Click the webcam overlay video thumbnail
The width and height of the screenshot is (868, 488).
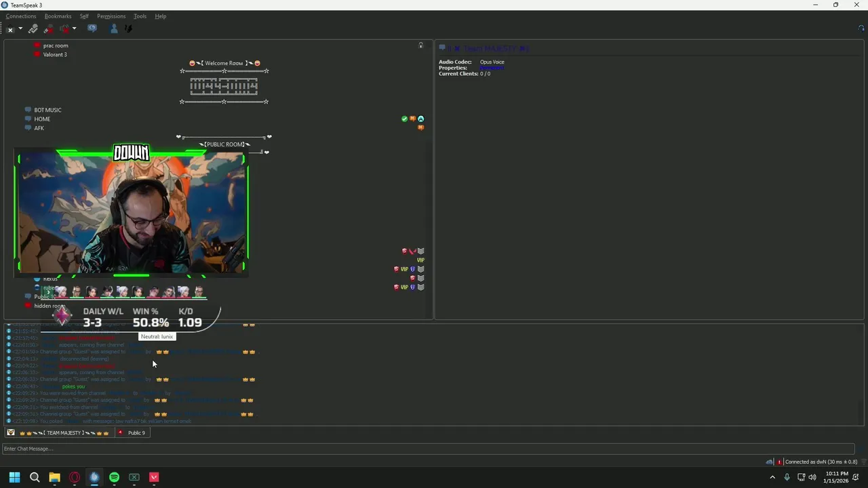click(132, 212)
